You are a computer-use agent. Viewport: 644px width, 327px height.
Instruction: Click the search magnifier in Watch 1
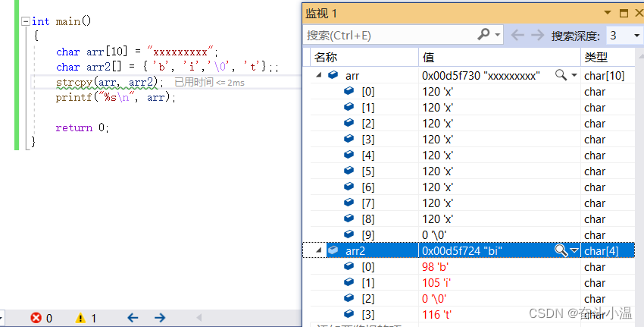pyautogui.click(x=484, y=35)
